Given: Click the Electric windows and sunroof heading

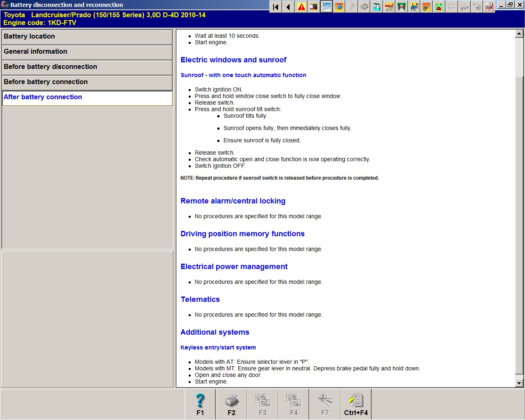Looking at the screenshot, I should pyautogui.click(x=233, y=60).
